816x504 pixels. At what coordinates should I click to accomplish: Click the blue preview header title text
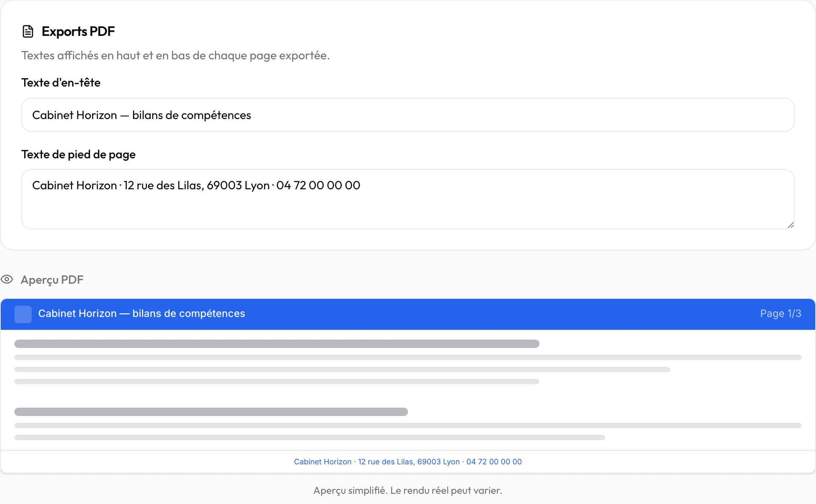tap(142, 314)
